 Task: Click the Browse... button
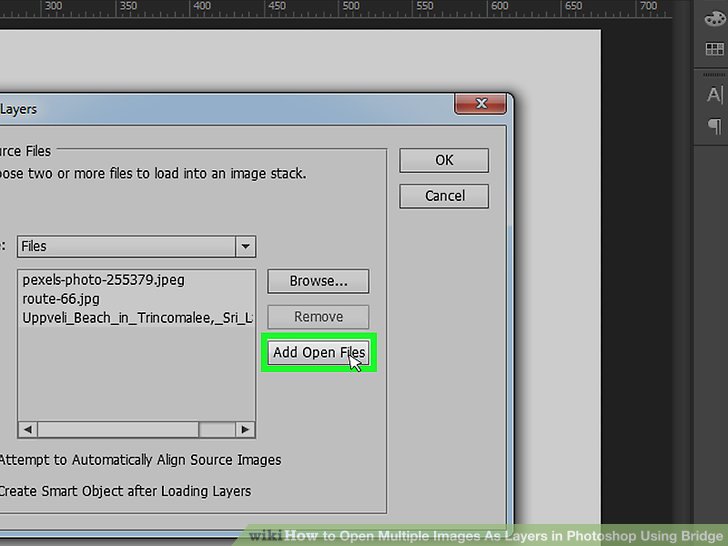(318, 281)
